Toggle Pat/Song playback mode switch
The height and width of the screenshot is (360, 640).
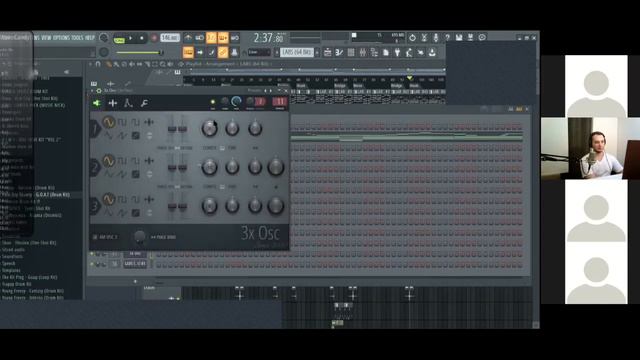[x=119, y=39]
